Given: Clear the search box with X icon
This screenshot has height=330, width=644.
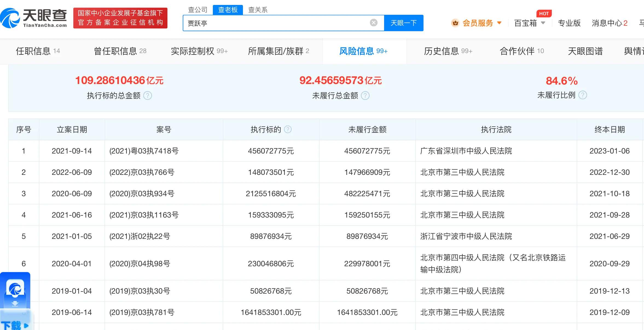Looking at the screenshot, I should tap(373, 23).
